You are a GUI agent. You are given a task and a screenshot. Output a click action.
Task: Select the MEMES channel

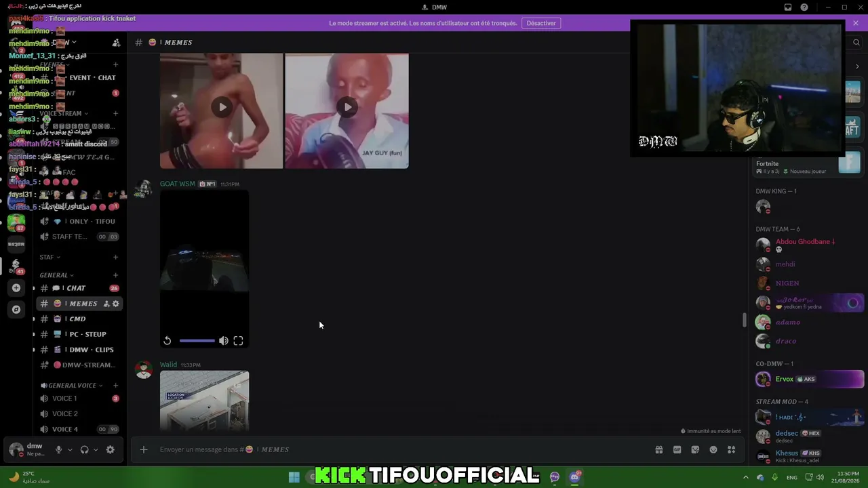pos(78,304)
